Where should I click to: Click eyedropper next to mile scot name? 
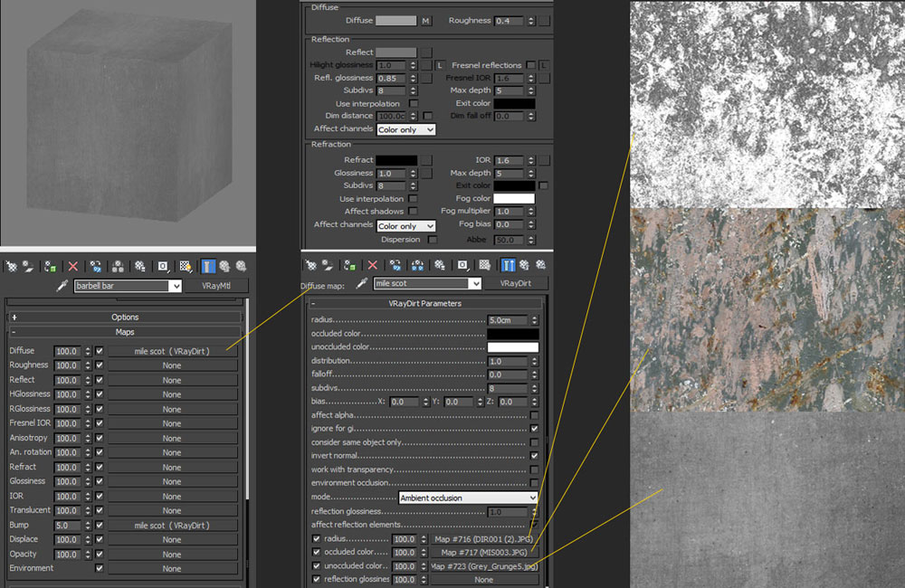pyautogui.click(x=360, y=283)
